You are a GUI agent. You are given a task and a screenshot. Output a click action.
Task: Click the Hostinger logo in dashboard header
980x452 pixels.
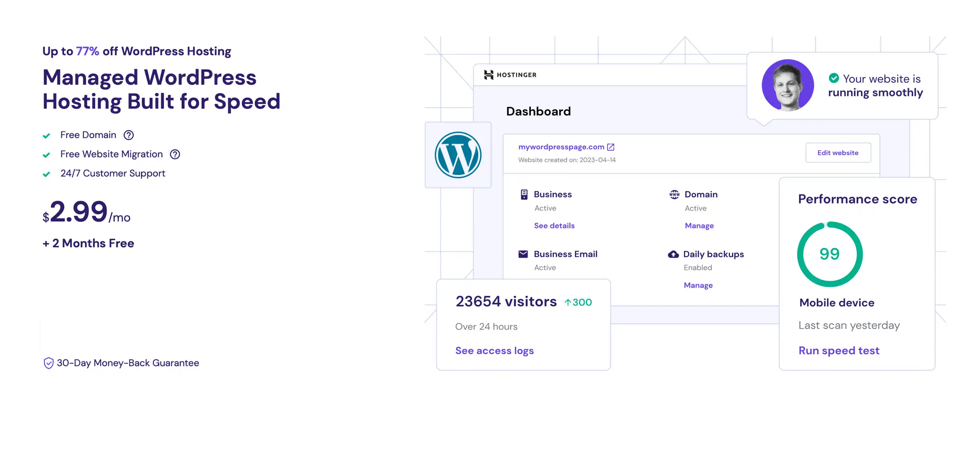pos(510,75)
